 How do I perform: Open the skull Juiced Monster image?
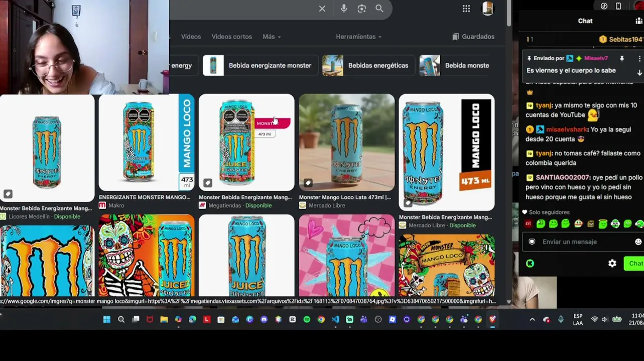[x=147, y=256]
